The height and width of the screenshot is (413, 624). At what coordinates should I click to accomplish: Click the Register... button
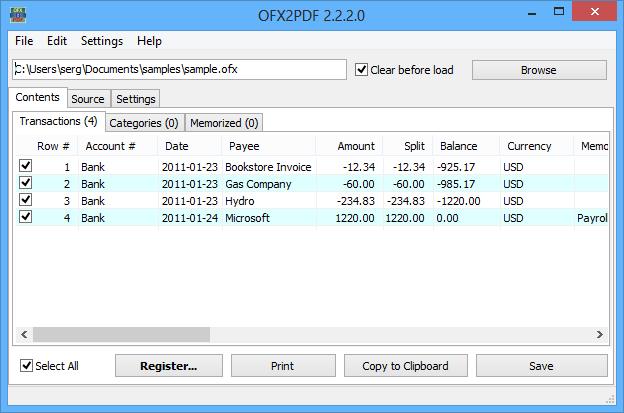tap(169, 366)
